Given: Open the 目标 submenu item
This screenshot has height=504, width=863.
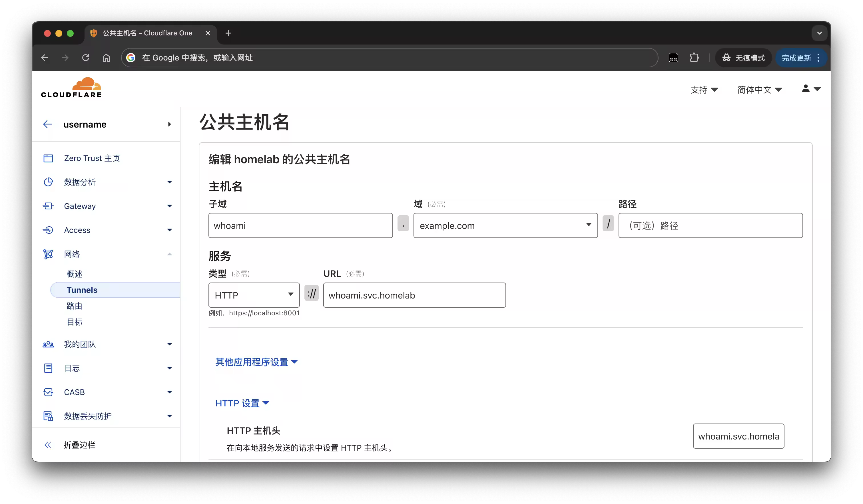Looking at the screenshot, I should coord(74,322).
